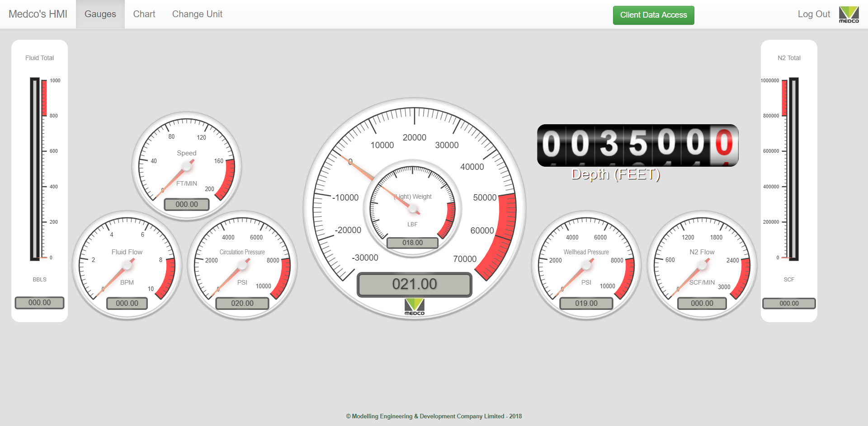
Task: Click the Log Out link
Action: click(813, 14)
